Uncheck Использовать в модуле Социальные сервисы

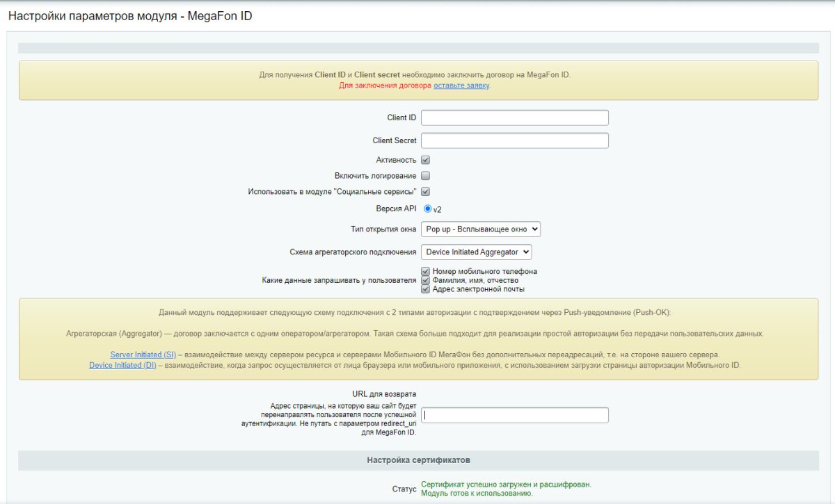(x=424, y=191)
